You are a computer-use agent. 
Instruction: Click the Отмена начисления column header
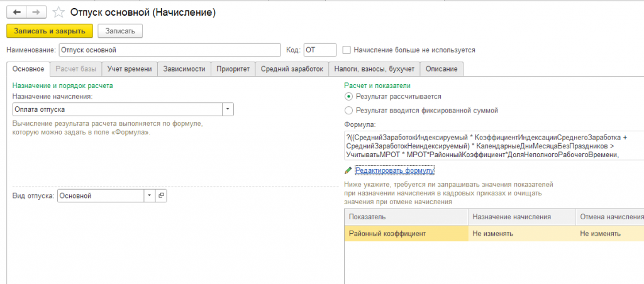610,216
